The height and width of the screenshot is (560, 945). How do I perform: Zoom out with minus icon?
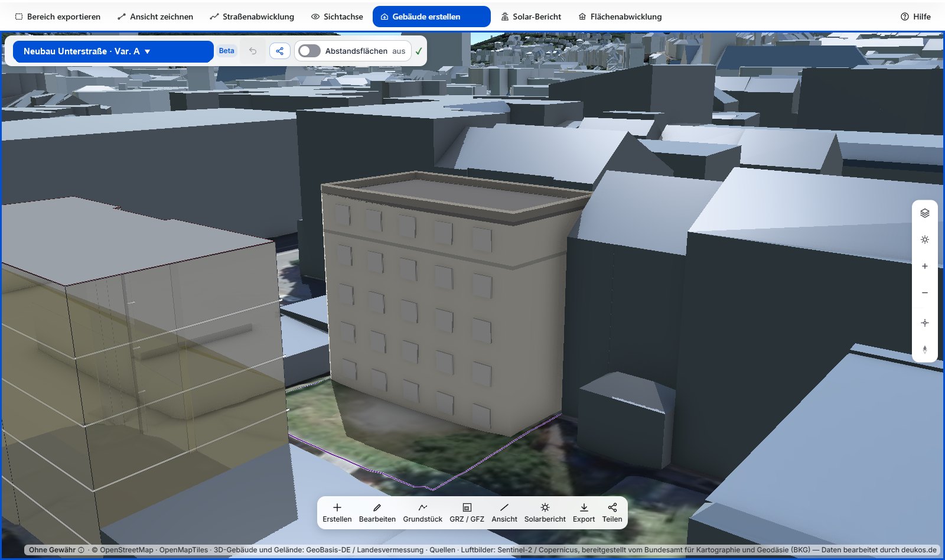pos(925,293)
